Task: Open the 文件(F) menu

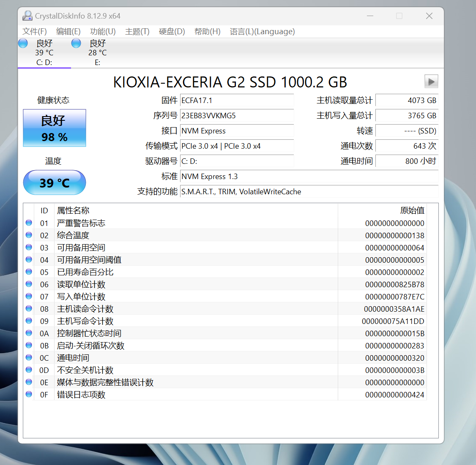Action: click(x=34, y=32)
